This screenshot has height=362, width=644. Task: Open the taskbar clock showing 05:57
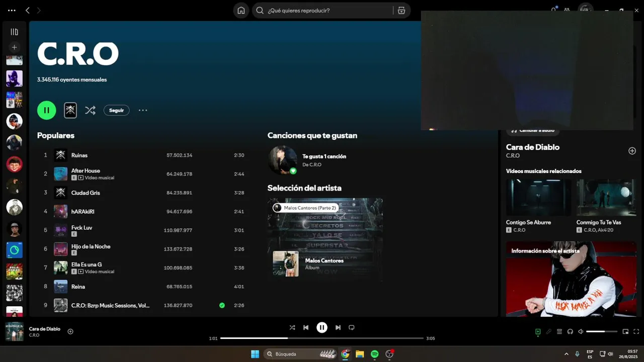(628, 354)
